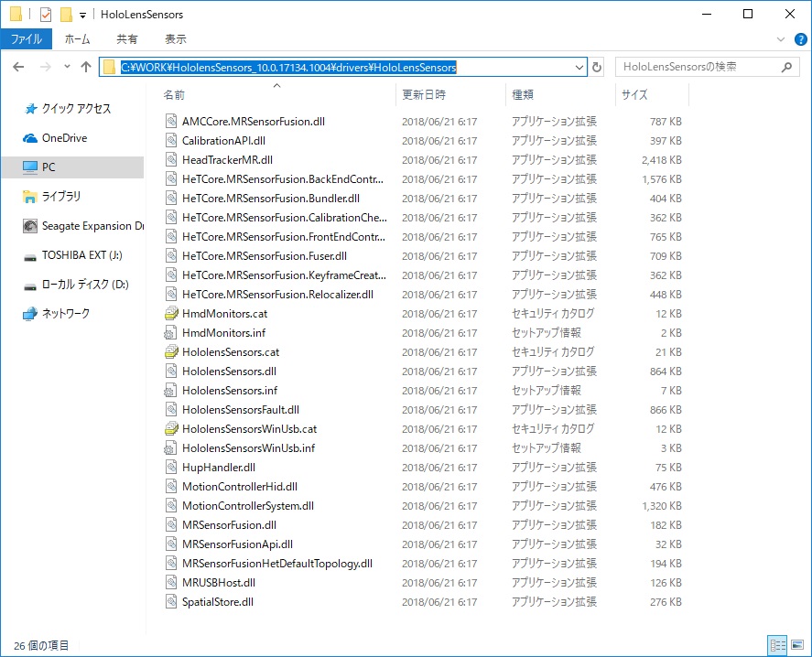Click the Properties quick access toolbar icon

(46, 15)
